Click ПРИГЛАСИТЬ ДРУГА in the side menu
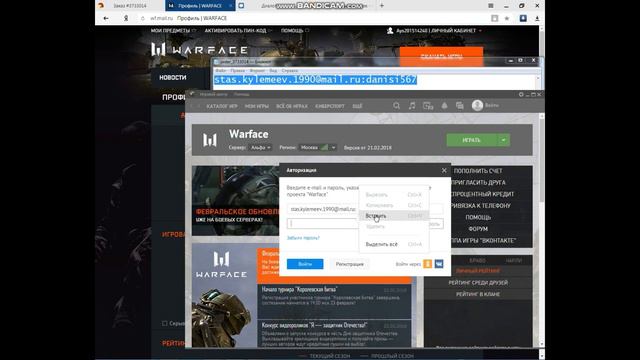The height and width of the screenshot is (360, 640). pos(479,182)
